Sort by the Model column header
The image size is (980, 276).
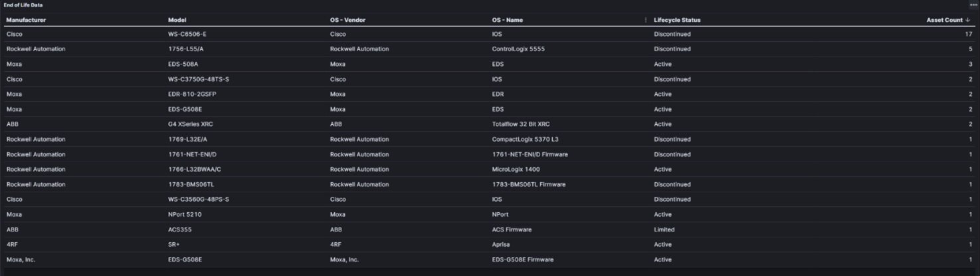pos(177,20)
